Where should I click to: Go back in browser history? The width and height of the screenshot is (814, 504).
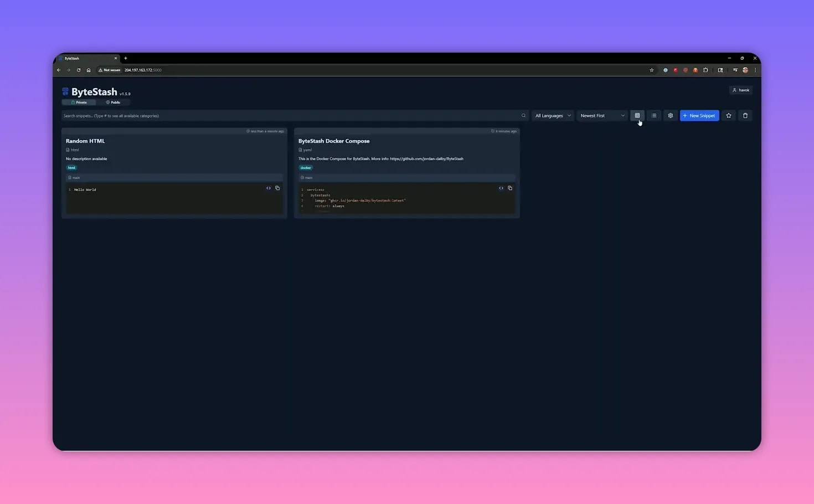coord(59,70)
